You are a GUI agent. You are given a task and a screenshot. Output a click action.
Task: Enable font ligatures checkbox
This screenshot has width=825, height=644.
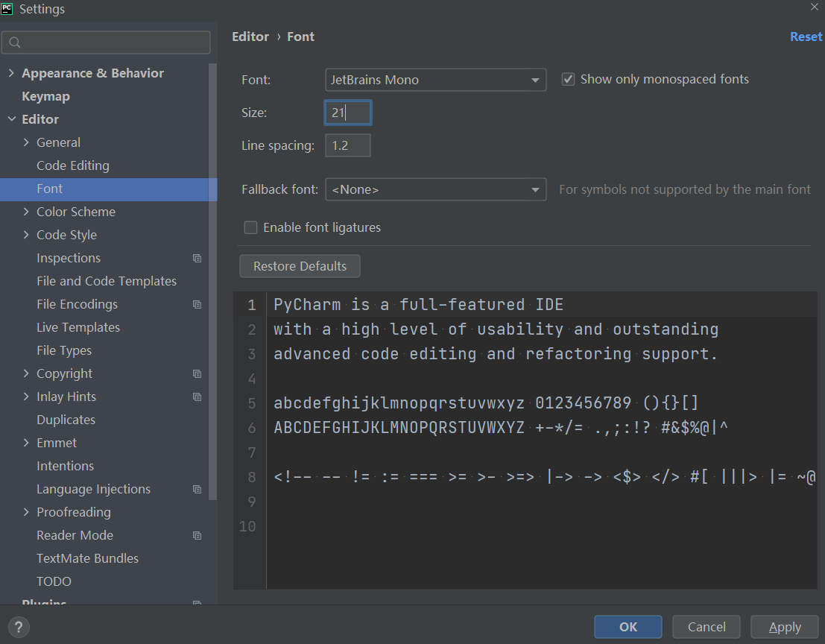click(251, 228)
